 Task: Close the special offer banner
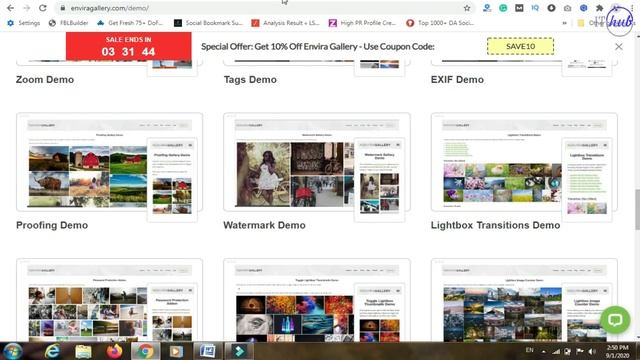coord(619,47)
